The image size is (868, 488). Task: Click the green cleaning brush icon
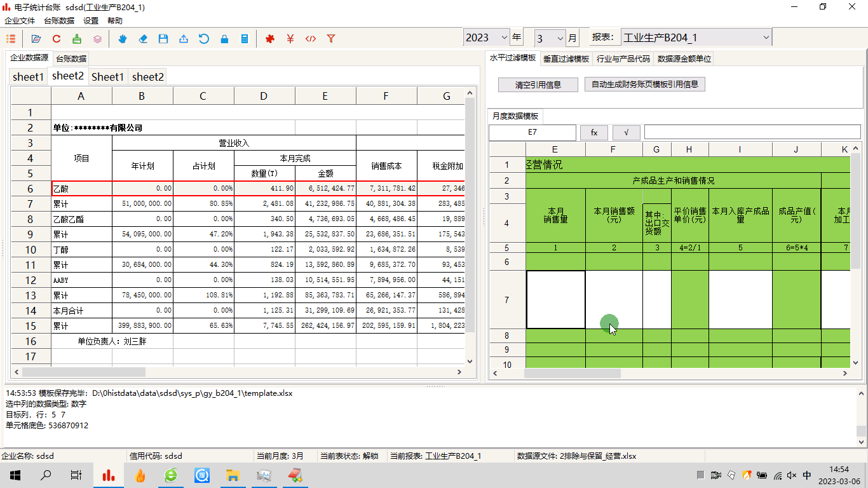coord(77,39)
